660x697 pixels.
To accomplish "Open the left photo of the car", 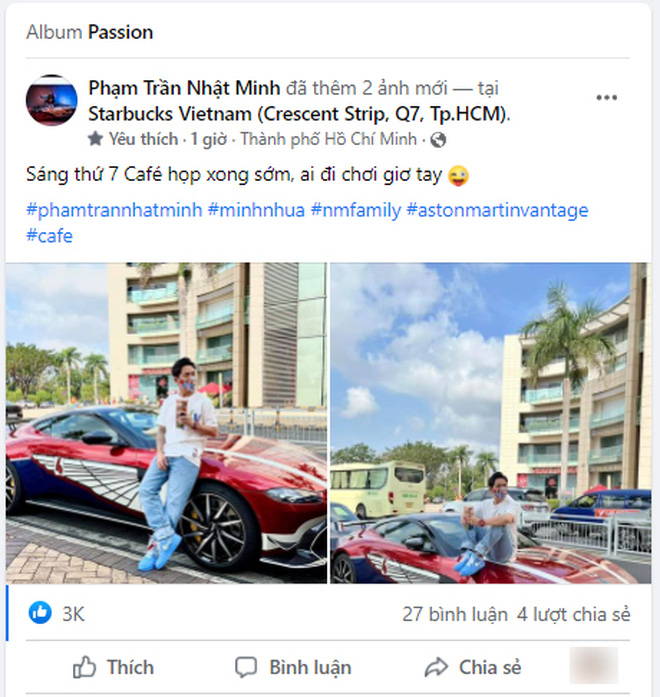I will 166,423.
